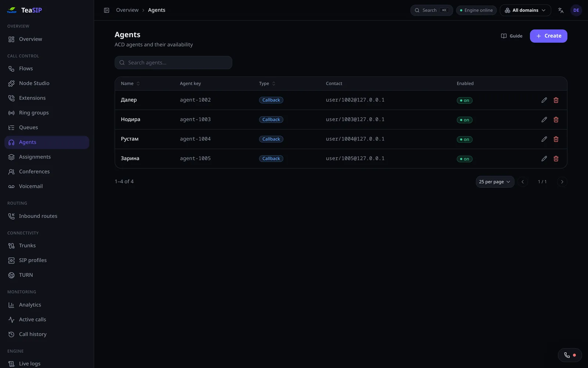Click agent key agent-1005
The width and height of the screenshot is (588, 368).
point(195,159)
